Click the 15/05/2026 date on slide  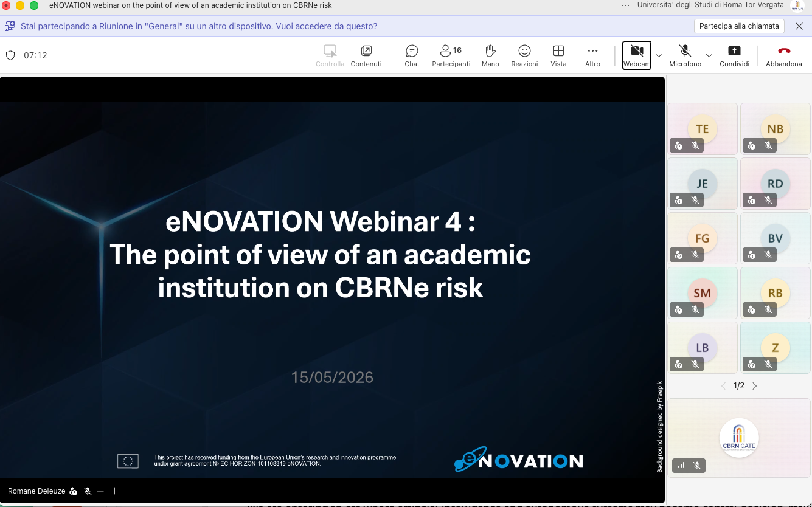332,378
